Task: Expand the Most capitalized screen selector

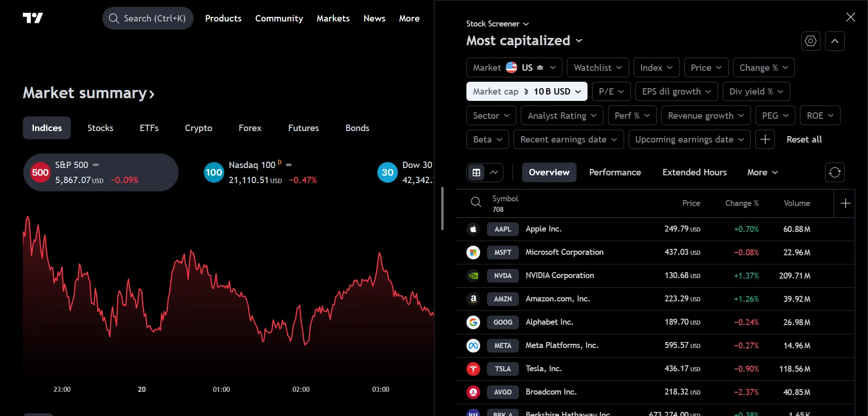Action: 524,41
